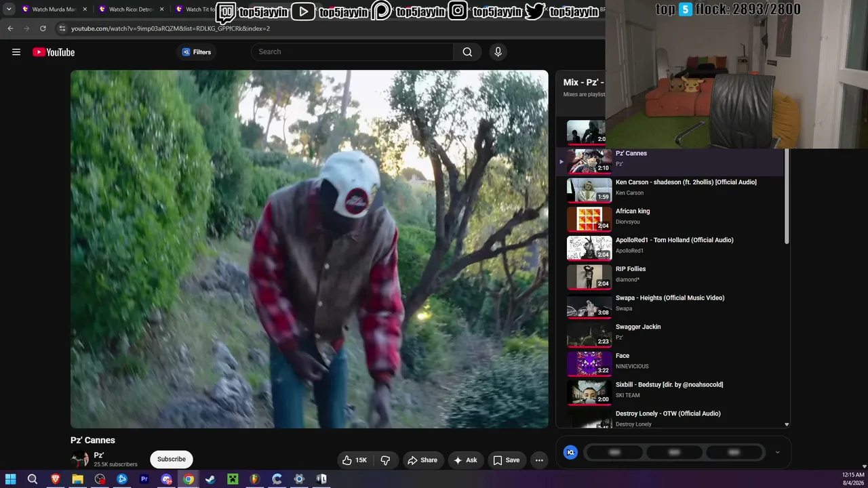Viewport: 868px width, 488px height.
Task: Reload the YouTube page
Action: (43, 28)
